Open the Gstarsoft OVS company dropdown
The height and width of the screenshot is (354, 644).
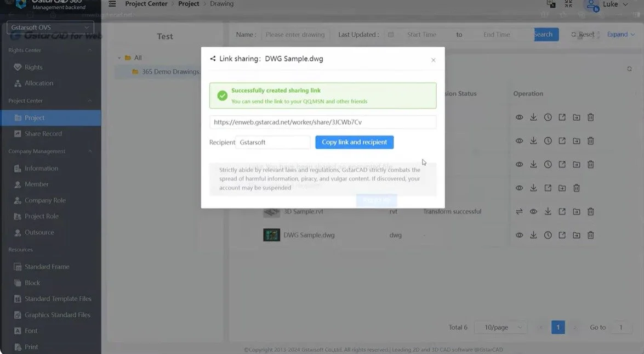point(50,27)
